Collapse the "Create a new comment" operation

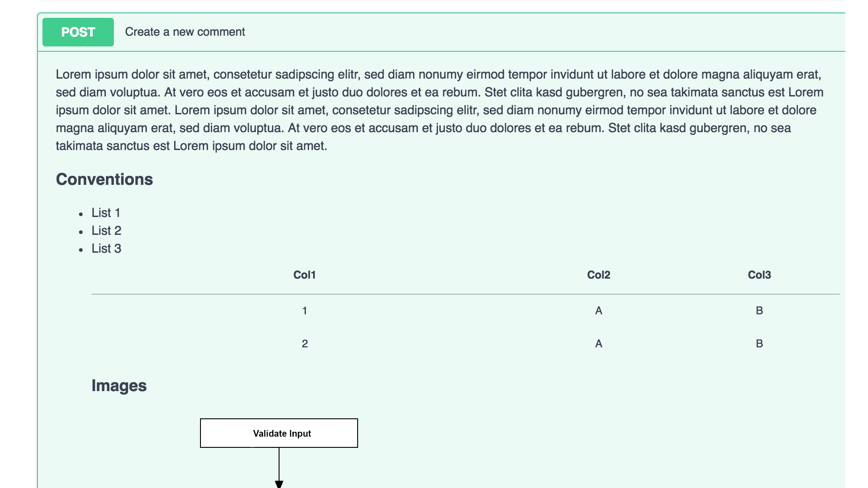(x=185, y=32)
